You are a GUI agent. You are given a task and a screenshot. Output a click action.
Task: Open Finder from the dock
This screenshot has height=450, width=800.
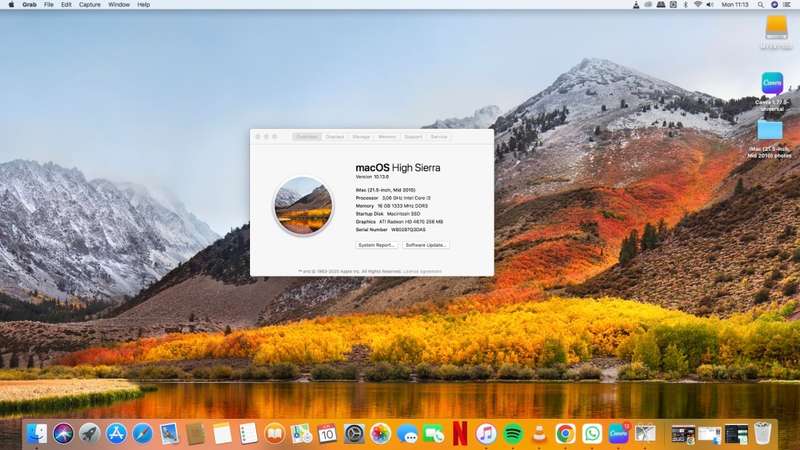(36, 434)
